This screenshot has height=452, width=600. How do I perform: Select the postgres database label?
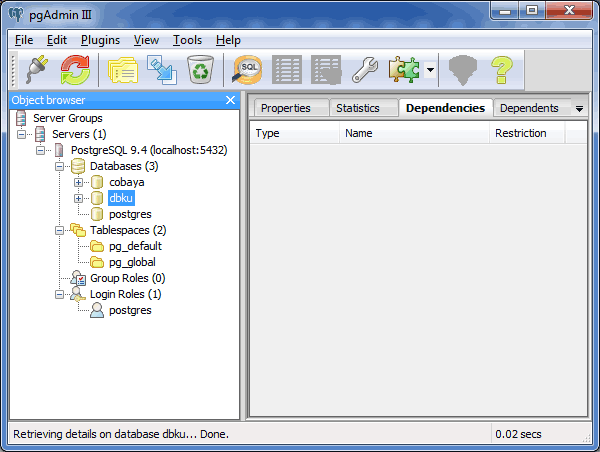(x=130, y=214)
